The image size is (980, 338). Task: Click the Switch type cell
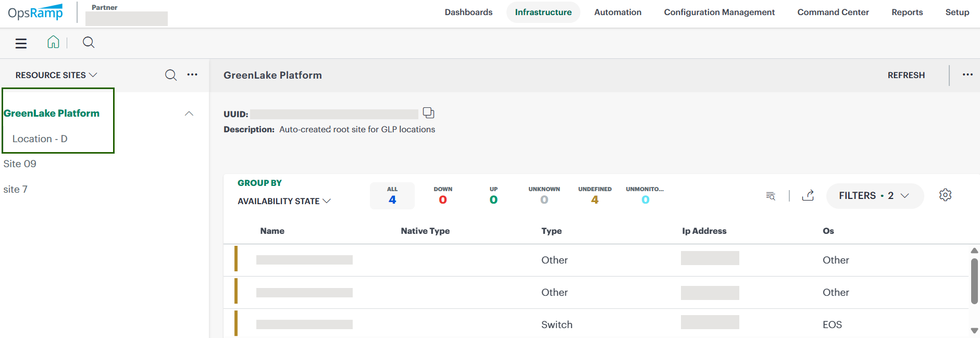click(556, 324)
